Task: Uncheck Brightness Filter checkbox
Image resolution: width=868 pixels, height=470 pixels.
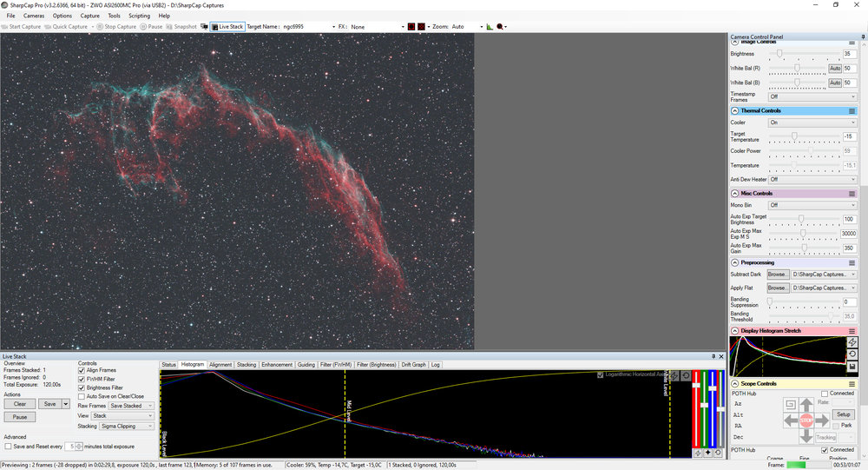Action: (82, 388)
